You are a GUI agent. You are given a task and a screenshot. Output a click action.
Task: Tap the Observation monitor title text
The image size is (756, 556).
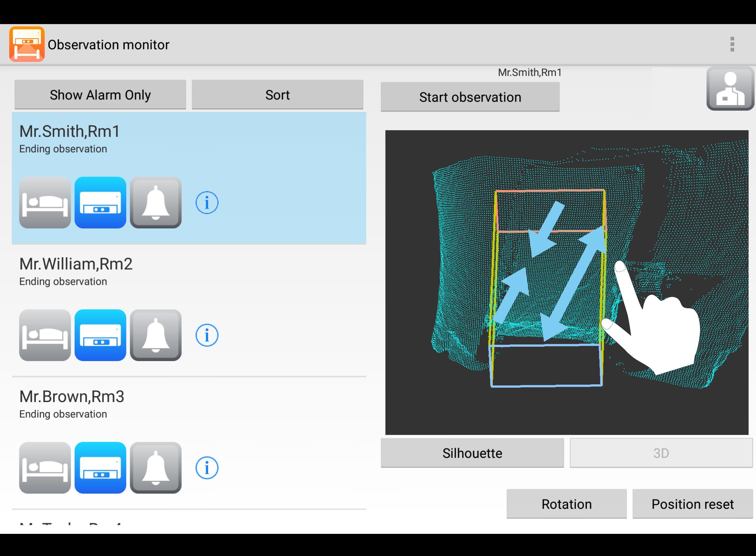tap(109, 45)
